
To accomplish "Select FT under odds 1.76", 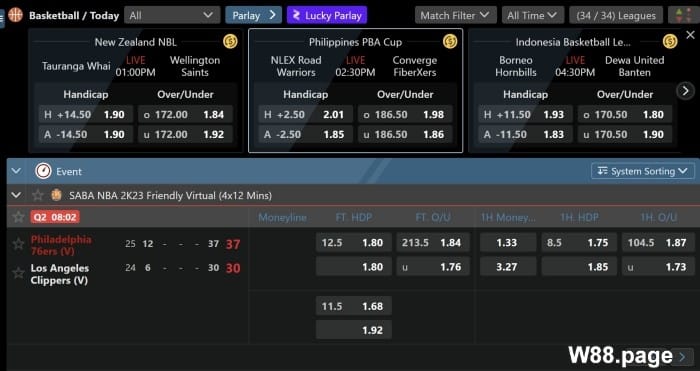I will pos(433,267).
